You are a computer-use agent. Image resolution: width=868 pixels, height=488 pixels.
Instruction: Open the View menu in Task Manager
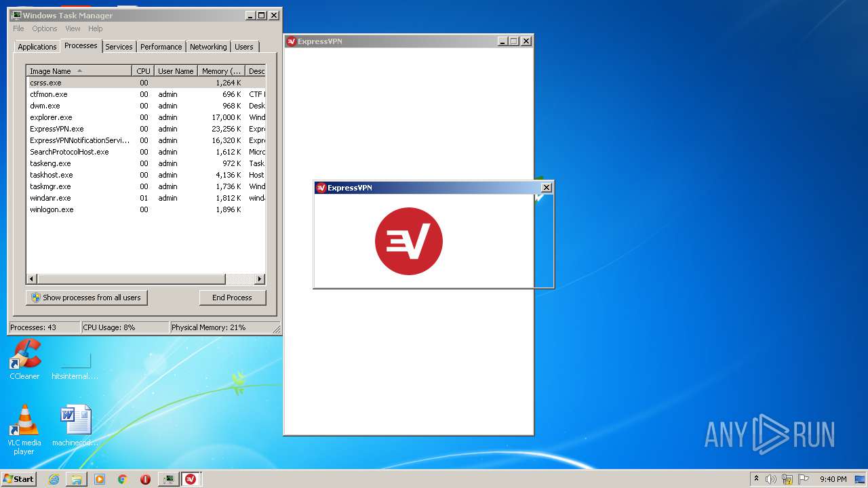pyautogui.click(x=73, y=28)
